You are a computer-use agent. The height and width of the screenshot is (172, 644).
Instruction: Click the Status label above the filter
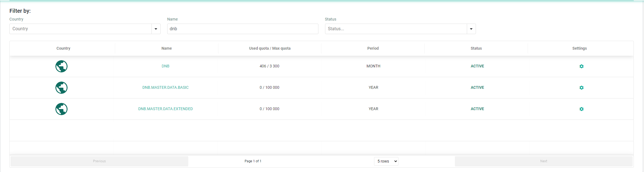click(331, 19)
